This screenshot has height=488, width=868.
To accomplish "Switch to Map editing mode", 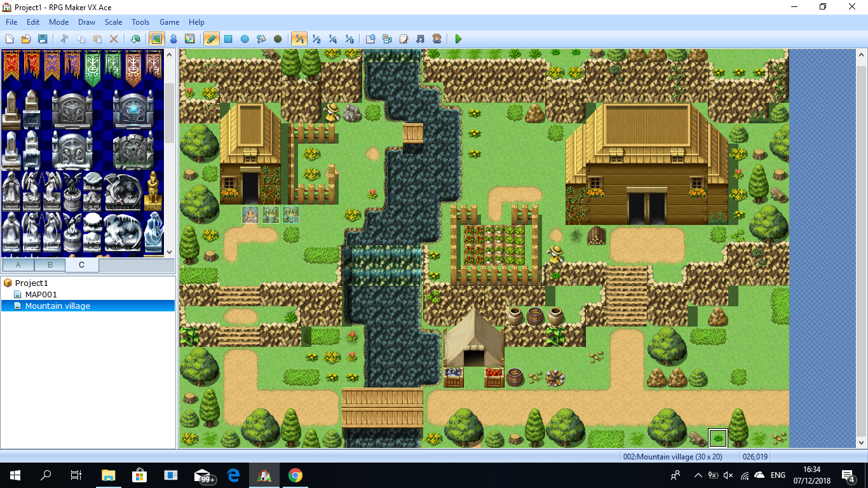I will point(156,39).
